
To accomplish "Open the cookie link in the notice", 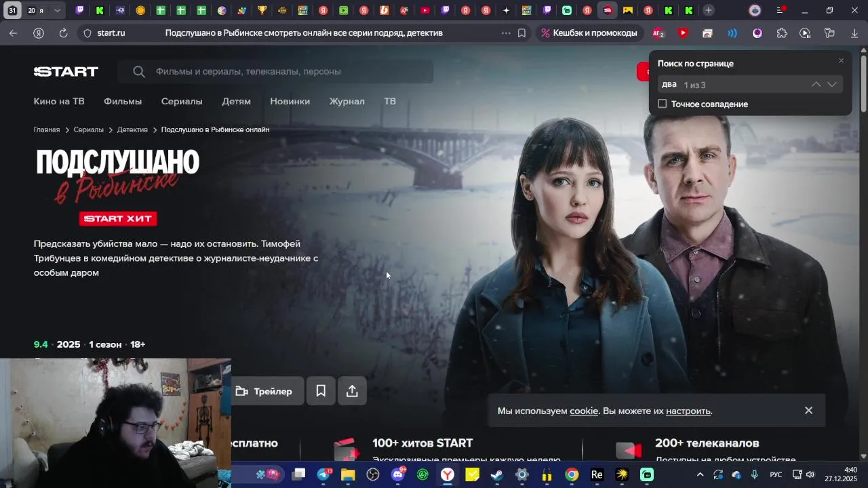I will pyautogui.click(x=584, y=411).
